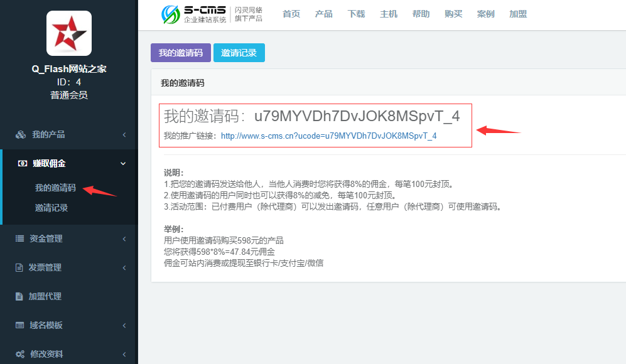Click the gears icon beside 修改资料
The height and width of the screenshot is (364, 626).
click(20, 354)
